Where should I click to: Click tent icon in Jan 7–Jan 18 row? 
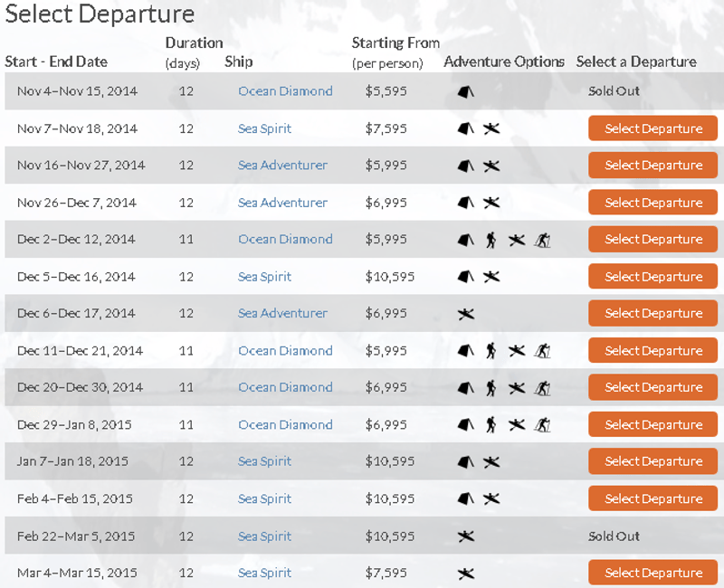(465, 462)
